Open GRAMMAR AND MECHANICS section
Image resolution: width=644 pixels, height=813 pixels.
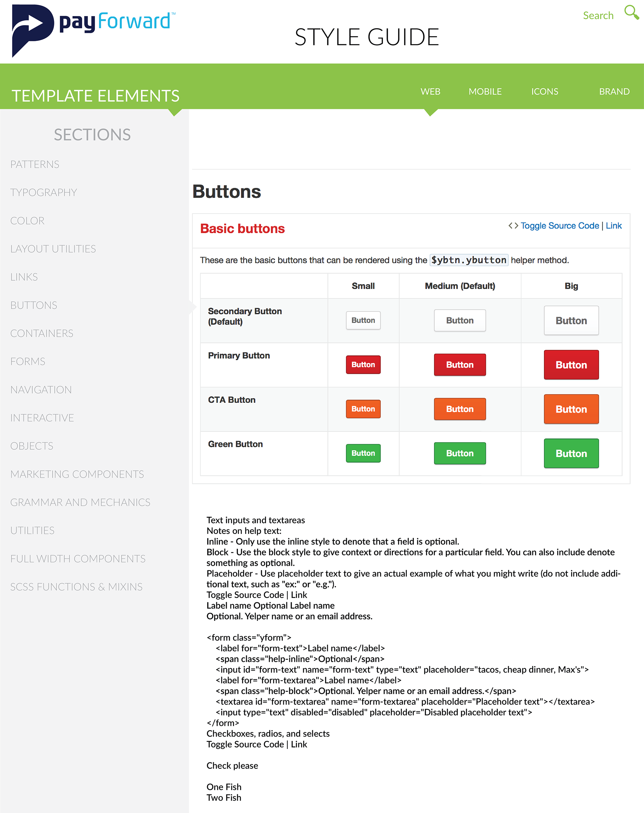(x=80, y=502)
